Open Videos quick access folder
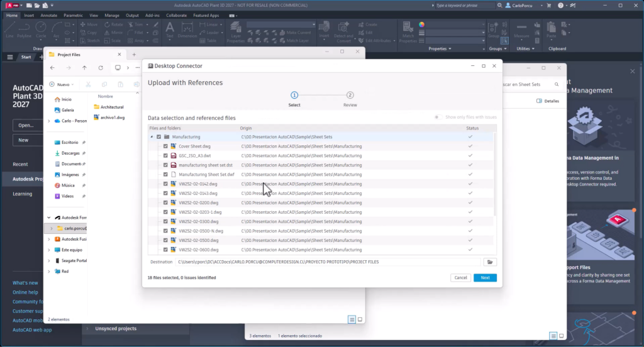 pos(64,196)
